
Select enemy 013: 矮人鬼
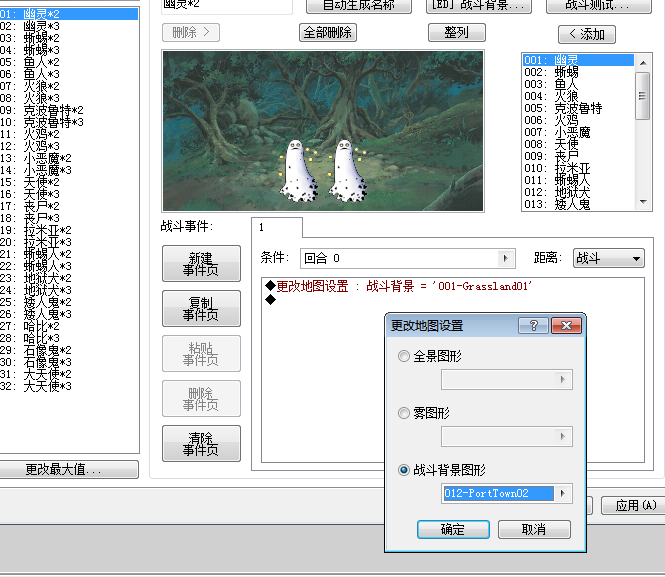click(x=578, y=204)
